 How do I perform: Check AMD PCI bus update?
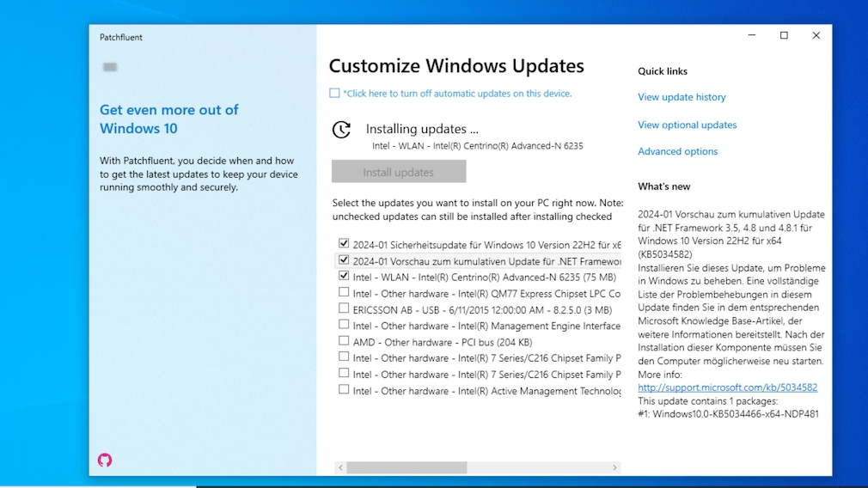[x=344, y=341]
